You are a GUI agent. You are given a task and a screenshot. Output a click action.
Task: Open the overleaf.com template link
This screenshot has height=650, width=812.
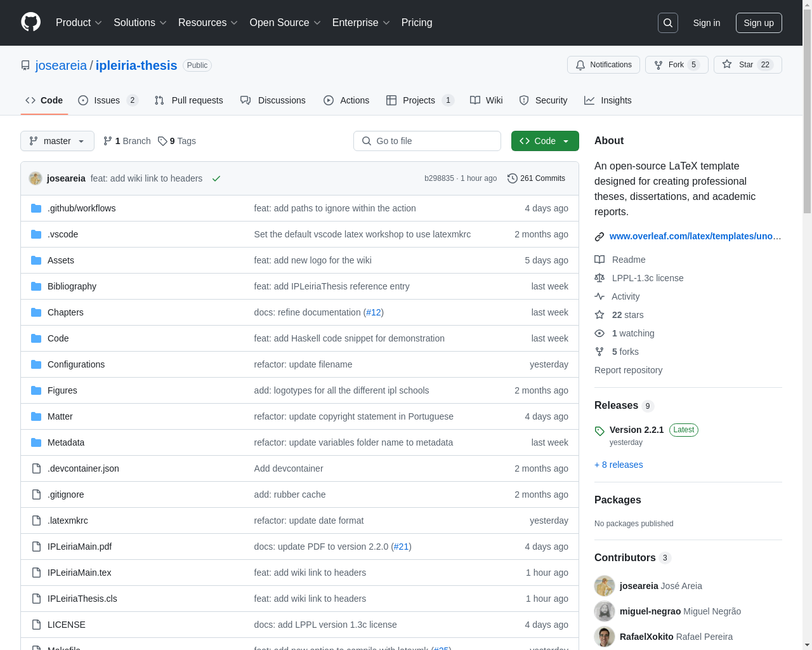pos(695,236)
